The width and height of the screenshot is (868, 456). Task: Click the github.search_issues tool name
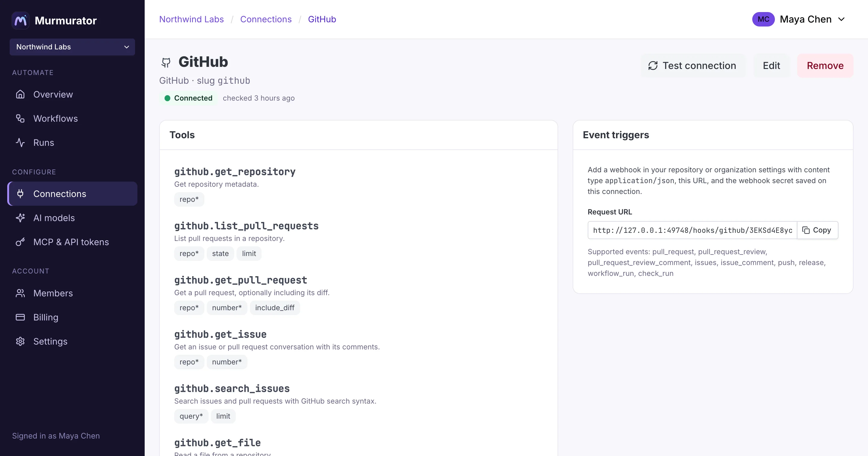tap(232, 389)
